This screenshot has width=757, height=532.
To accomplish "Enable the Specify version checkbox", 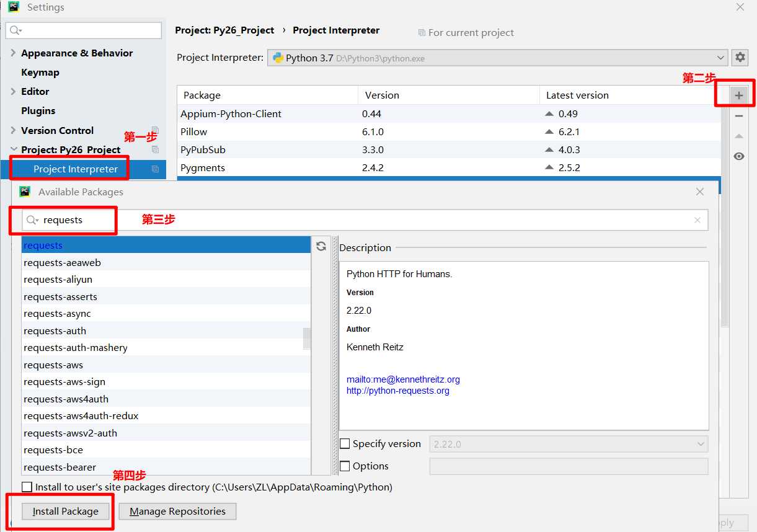I will (345, 444).
